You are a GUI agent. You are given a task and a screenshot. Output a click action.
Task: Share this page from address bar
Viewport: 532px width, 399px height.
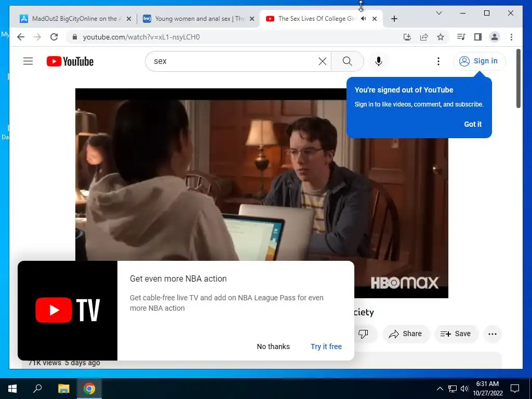click(x=424, y=37)
